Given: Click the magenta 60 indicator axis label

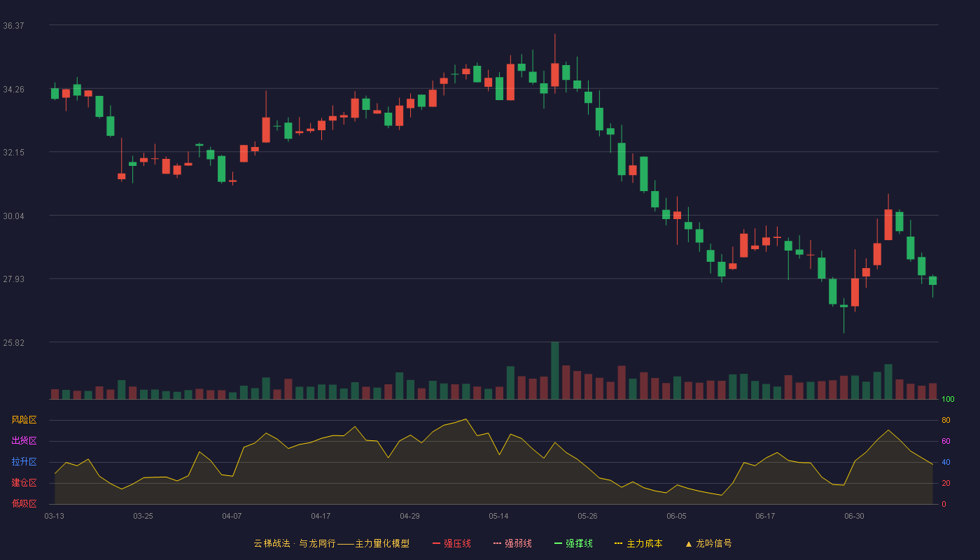Looking at the screenshot, I should (x=946, y=441).
